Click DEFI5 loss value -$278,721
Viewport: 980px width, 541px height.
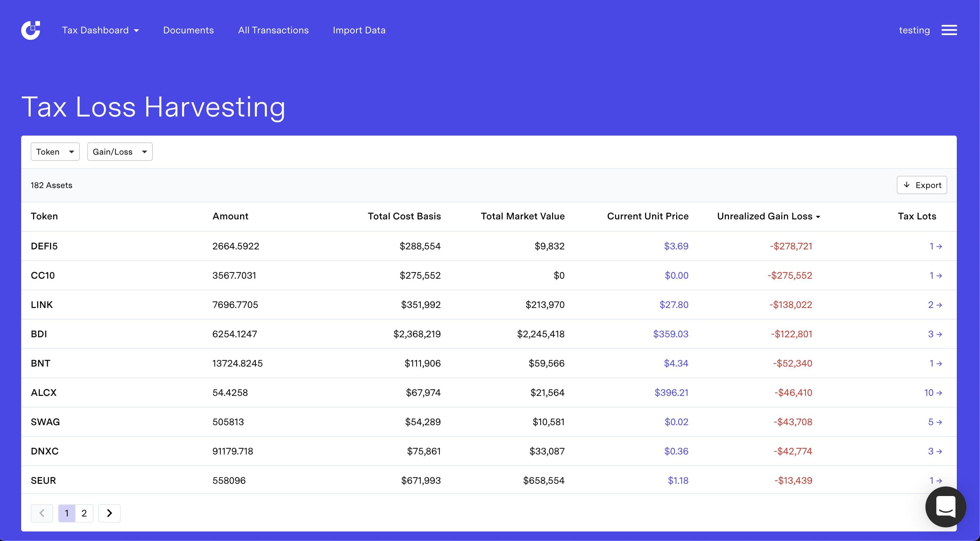point(791,246)
